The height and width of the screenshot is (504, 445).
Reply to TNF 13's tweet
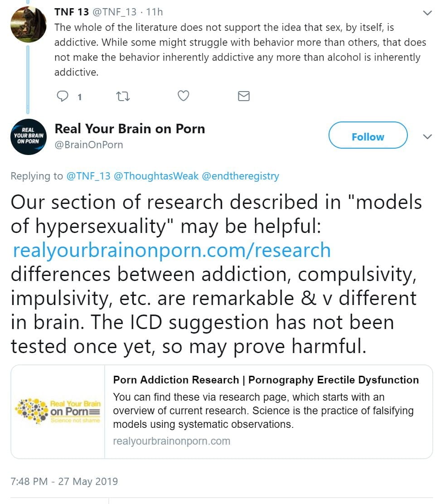point(63,96)
